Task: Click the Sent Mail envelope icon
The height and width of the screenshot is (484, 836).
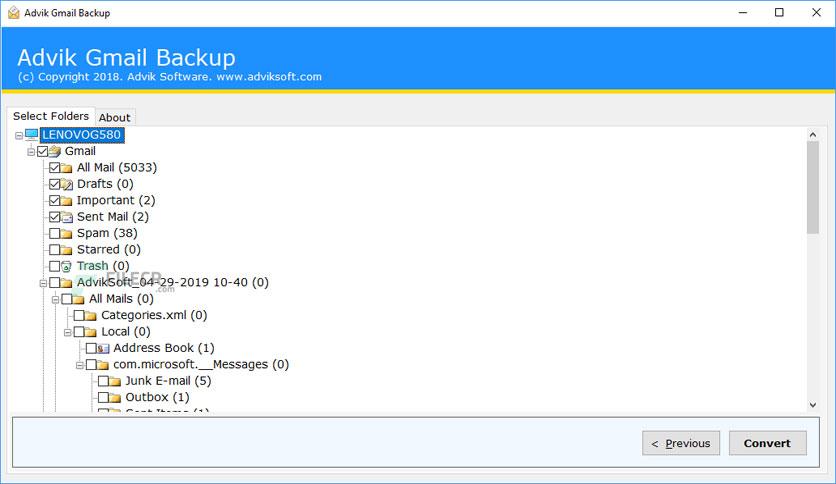Action: 67,217
